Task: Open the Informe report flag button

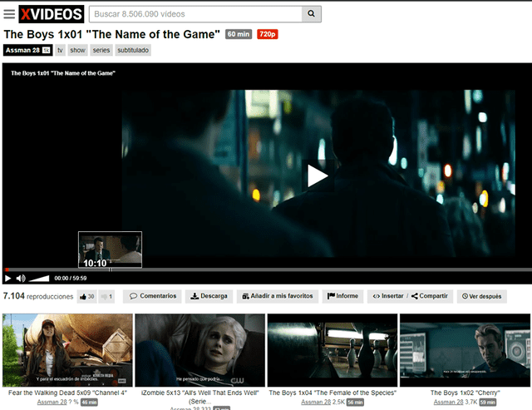Action: pos(342,296)
